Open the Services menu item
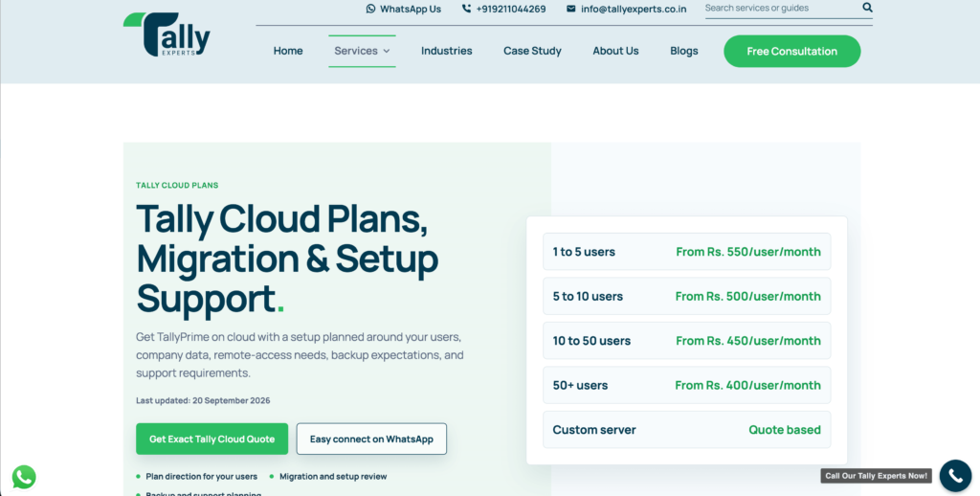The image size is (980, 496). coord(362,52)
